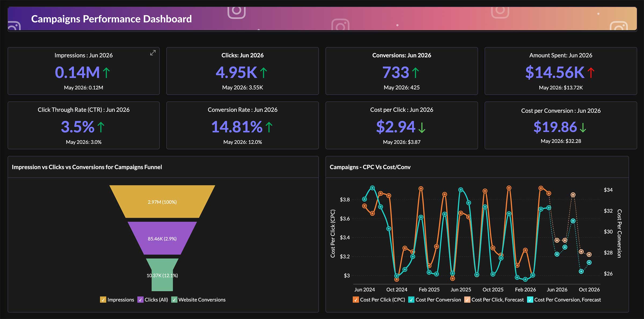Click the $14.56K amount spent value
This screenshot has height=319, width=644.
[555, 72]
